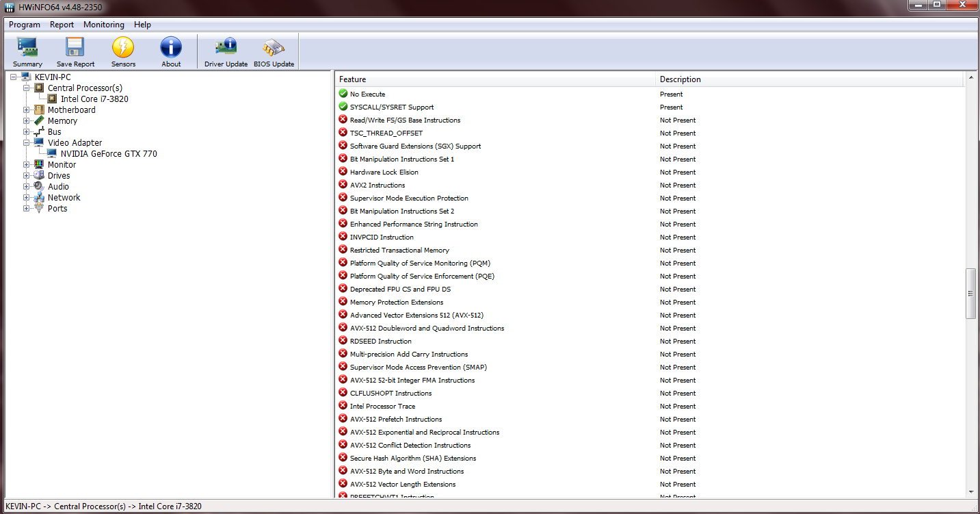Click the Audio speaker icon

coord(40,187)
